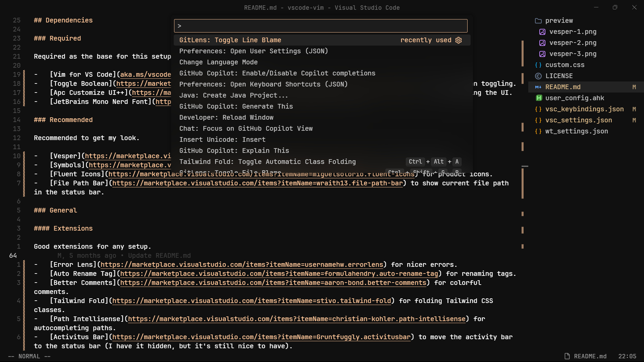The image size is (644, 362).
Task: Expand the preview folder in explorer
Action: tap(586, 21)
